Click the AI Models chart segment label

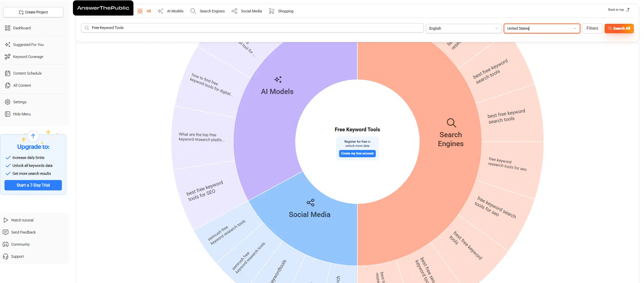277,92
